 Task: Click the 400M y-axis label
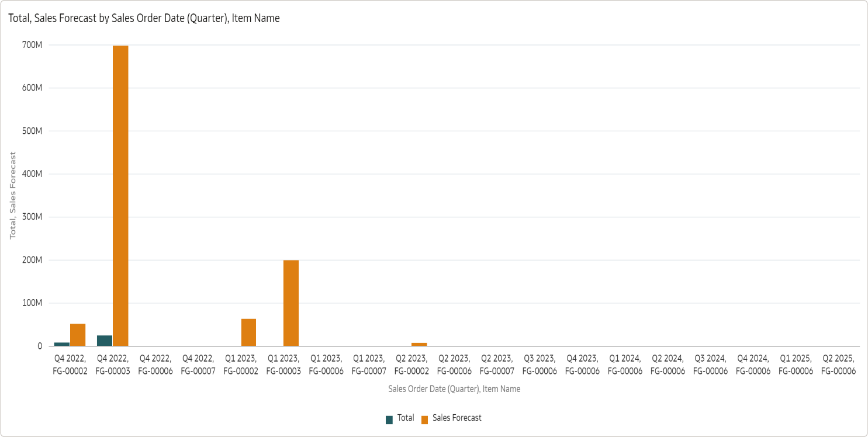tap(33, 174)
